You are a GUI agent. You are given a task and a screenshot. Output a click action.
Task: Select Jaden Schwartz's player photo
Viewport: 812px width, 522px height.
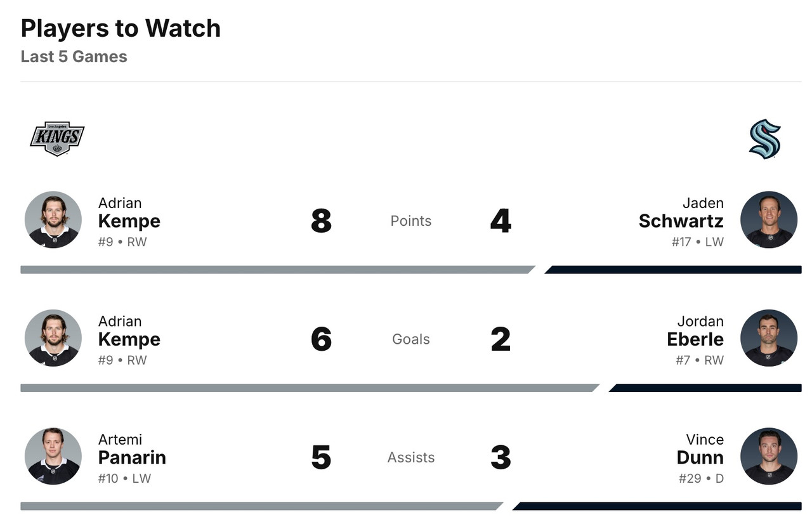pyautogui.click(x=768, y=219)
